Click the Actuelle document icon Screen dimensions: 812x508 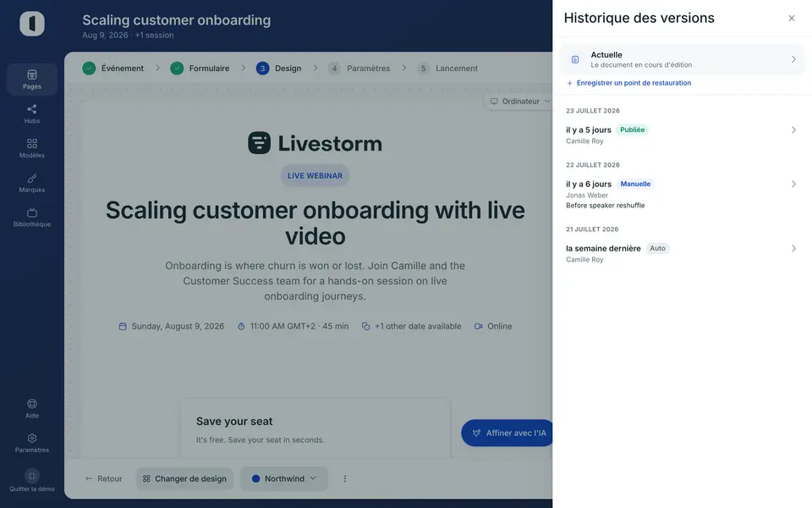[x=575, y=59]
